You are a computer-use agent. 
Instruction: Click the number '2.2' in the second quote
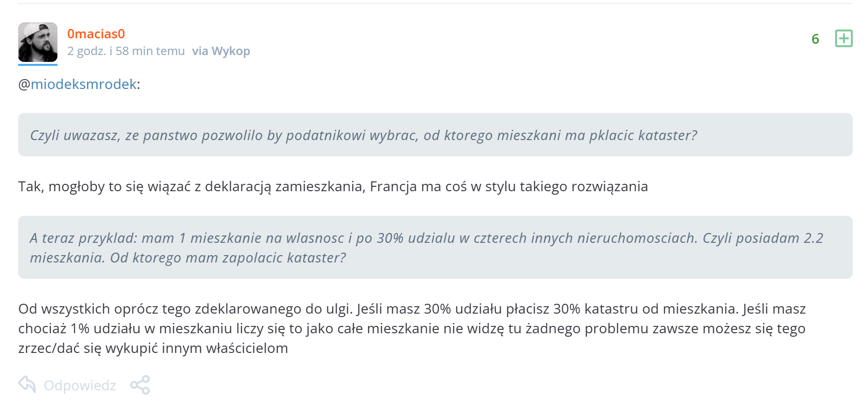(813, 238)
